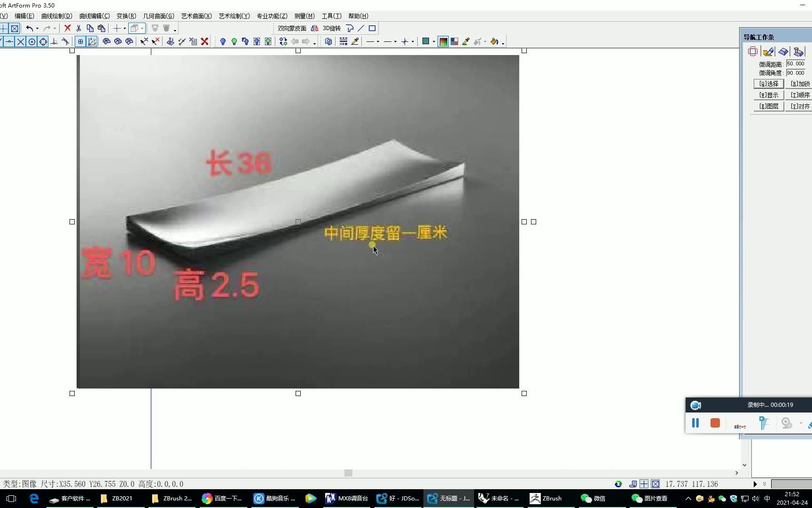The width and height of the screenshot is (812, 508).
Task: Click the green light bulb icon
Action: click(234, 41)
